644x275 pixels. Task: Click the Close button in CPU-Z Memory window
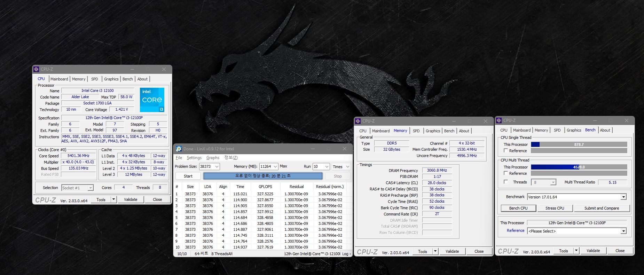coord(479,251)
